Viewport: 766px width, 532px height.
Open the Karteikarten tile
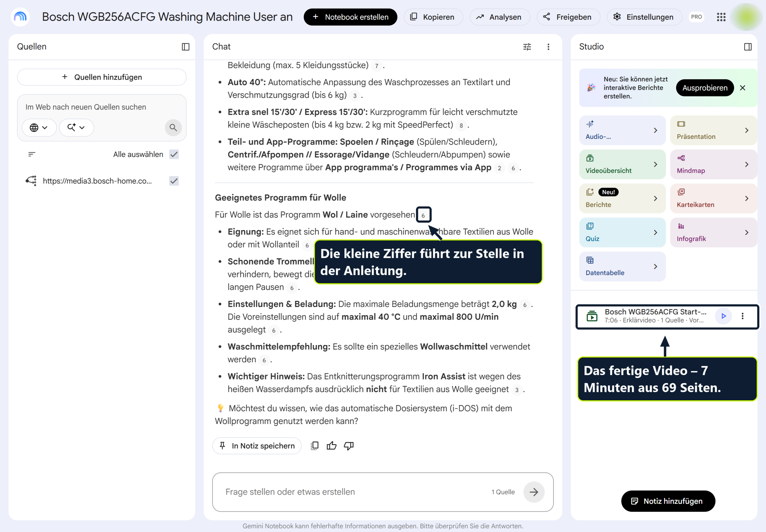[713, 198]
